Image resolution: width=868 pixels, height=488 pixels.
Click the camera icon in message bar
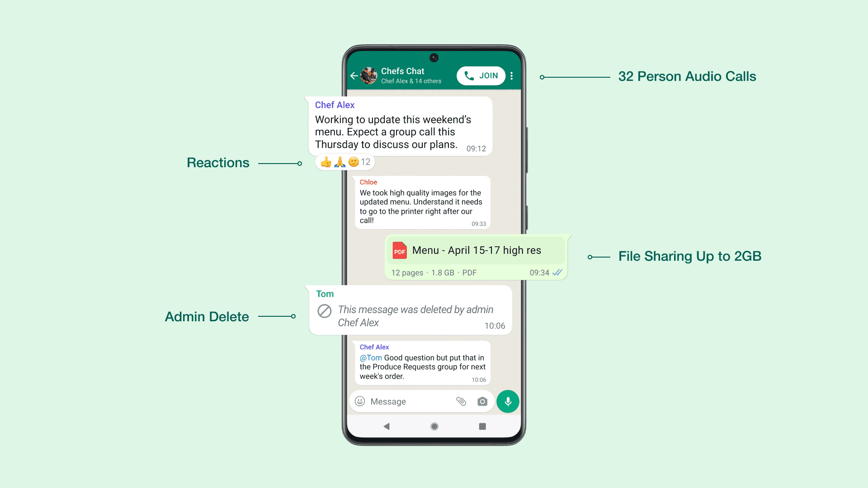click(482, 401)
